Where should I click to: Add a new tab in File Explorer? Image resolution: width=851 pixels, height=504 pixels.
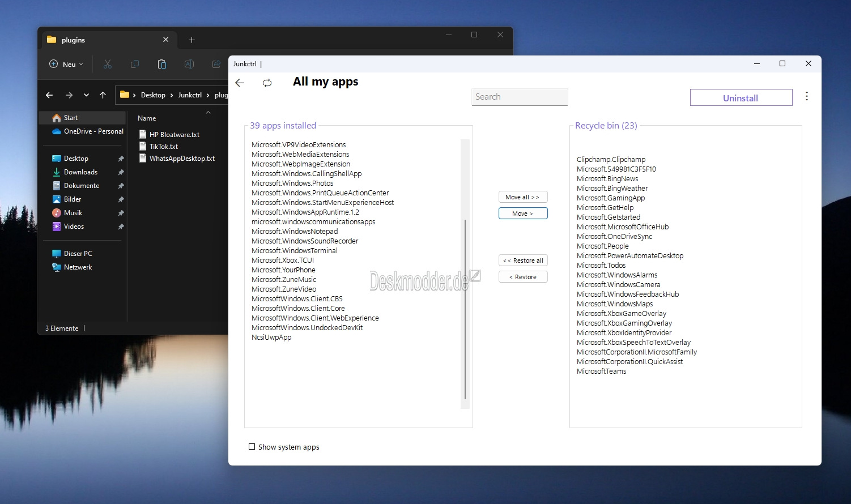192,40
